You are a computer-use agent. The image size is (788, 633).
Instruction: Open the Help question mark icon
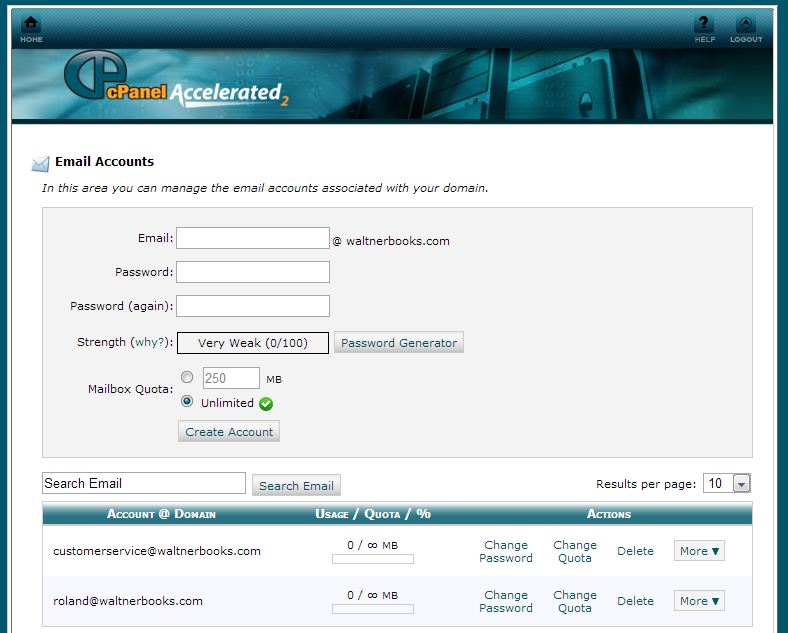pyautogui.click(x=704, y=23)
